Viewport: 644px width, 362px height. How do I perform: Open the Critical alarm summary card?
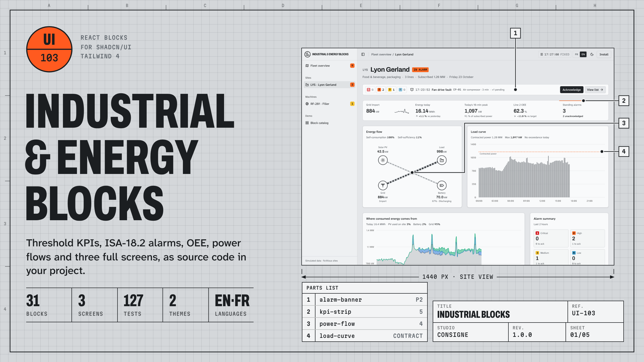(551, 238)
